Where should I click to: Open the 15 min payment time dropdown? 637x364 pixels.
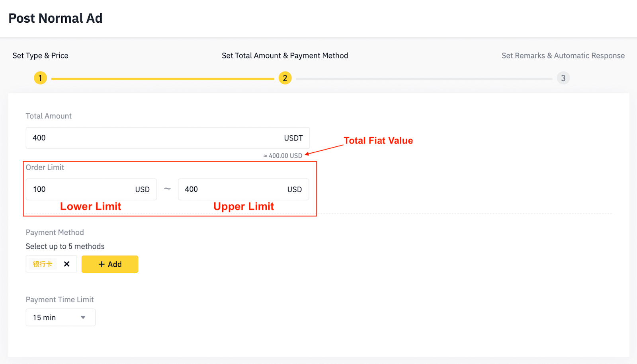61,317
